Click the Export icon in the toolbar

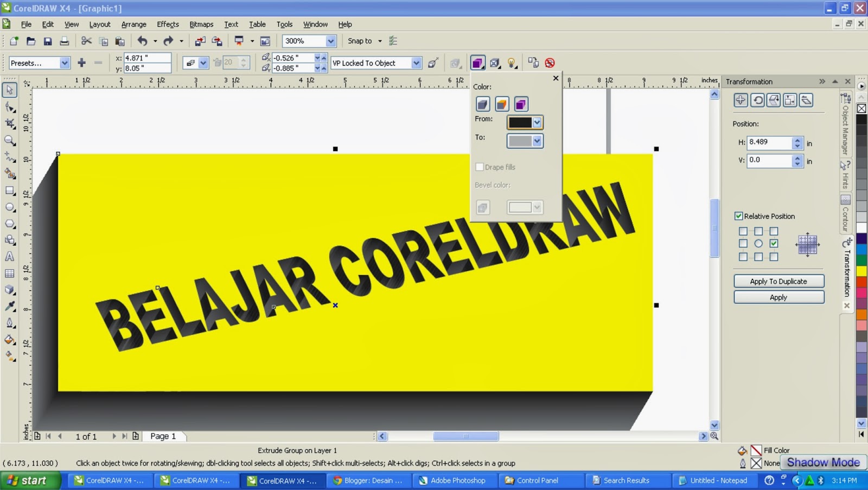pyautogui.click(x=217, y=41)
